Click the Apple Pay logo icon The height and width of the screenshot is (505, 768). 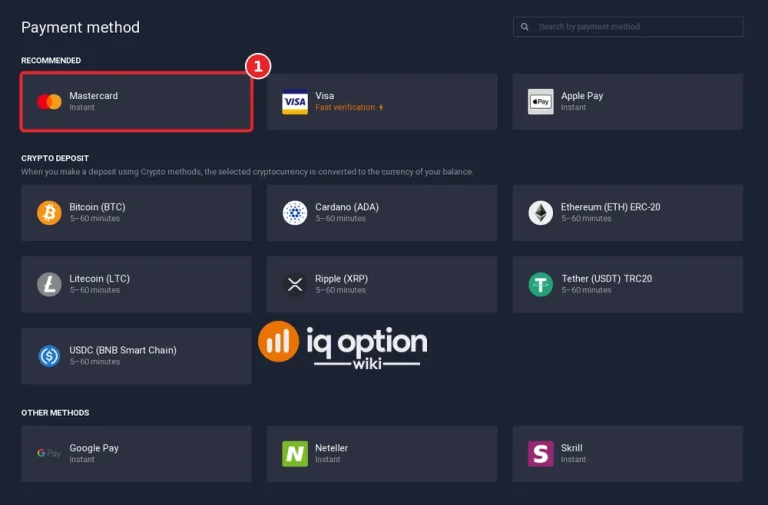(541, 102)
